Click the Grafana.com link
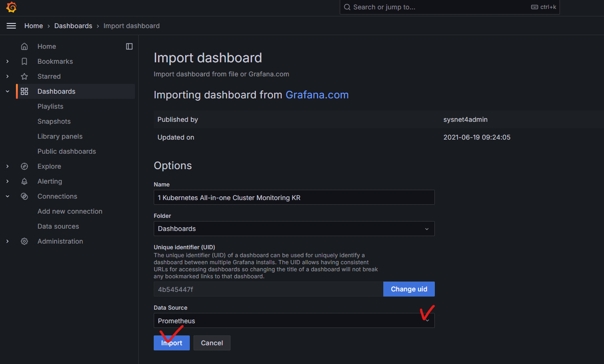Viewport: 604px width, 364px height. (x=317, y=95)
